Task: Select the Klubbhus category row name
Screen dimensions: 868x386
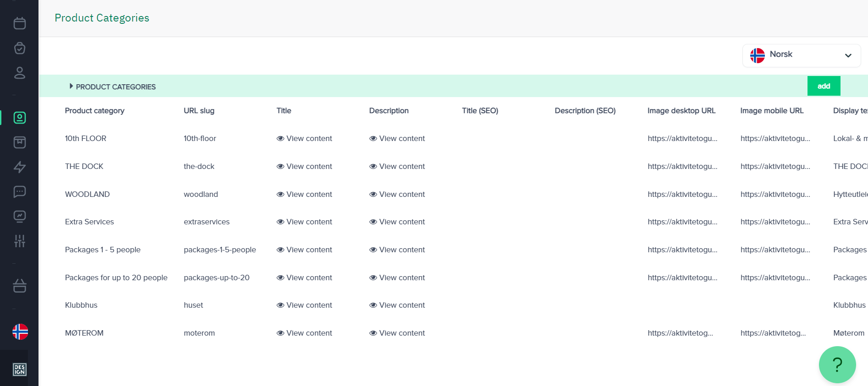Action: click(81, 305)
